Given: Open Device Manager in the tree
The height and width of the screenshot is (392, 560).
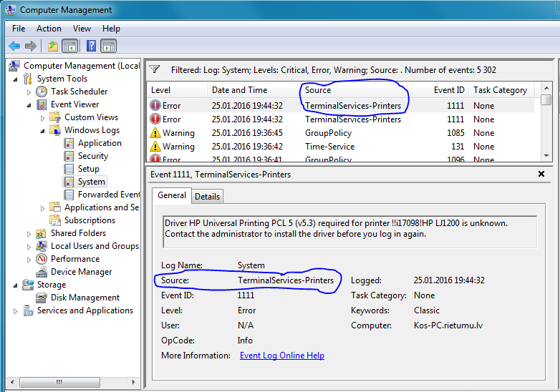Looking at the screenshot, I should click(x=81, y=272).
